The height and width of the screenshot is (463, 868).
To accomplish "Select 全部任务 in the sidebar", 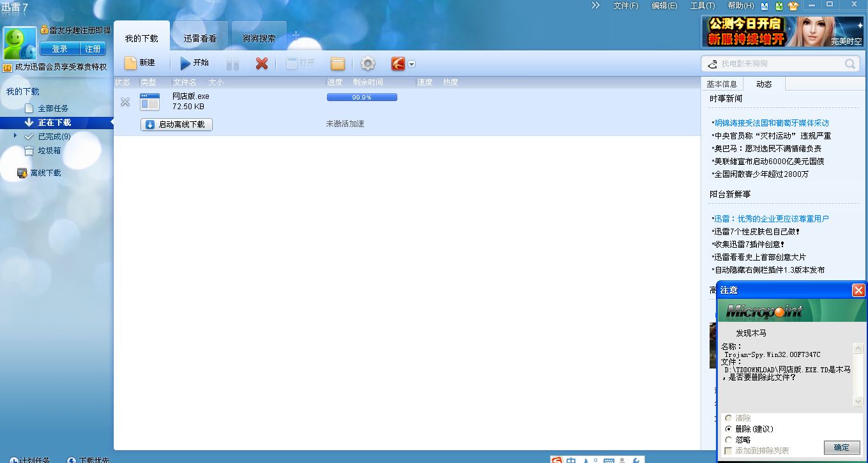I will pyautogui.click(x=53, y=109).
